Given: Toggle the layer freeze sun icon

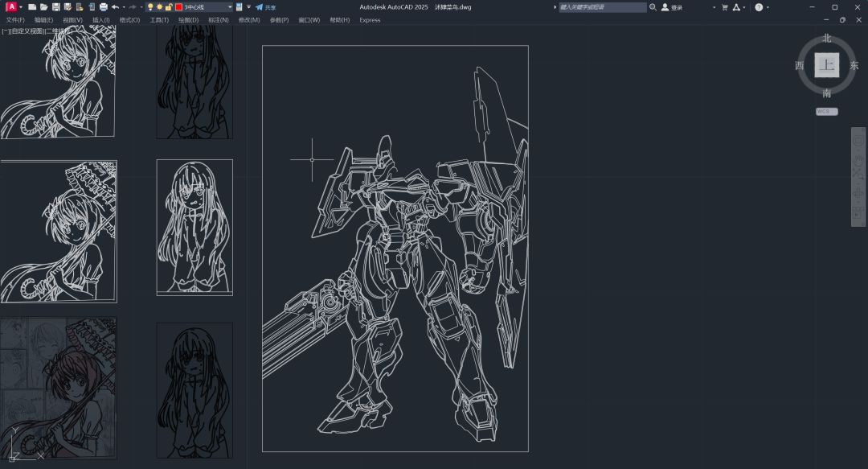Looking at the screenshot, I should coord(159,7).
